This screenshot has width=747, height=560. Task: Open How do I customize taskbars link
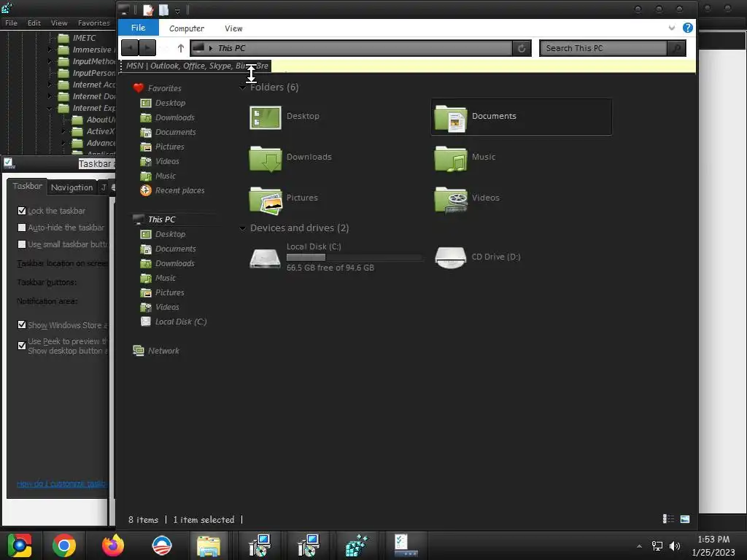[63, 484]
